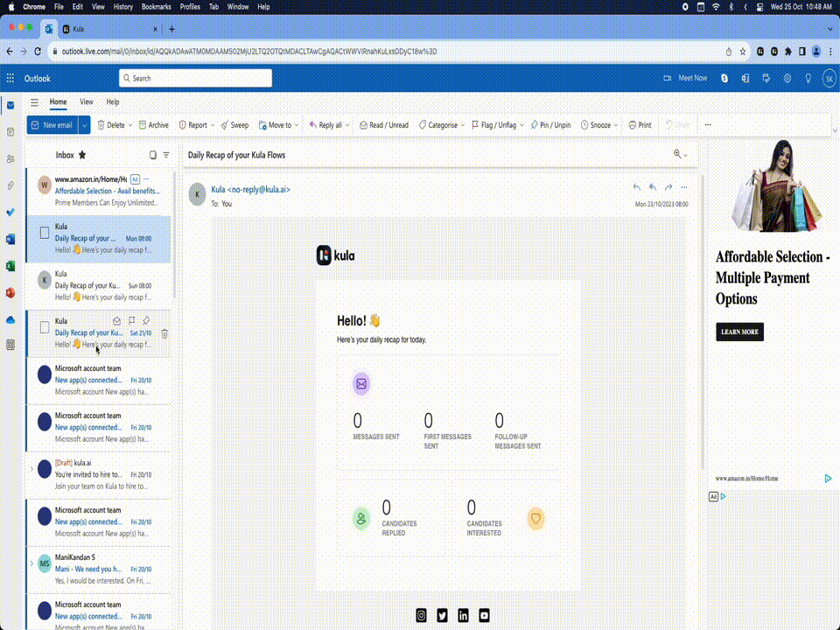Open the Chrome Bookmarks menu
The height and width of the screenshot is (630, 840).
point(156,7)
